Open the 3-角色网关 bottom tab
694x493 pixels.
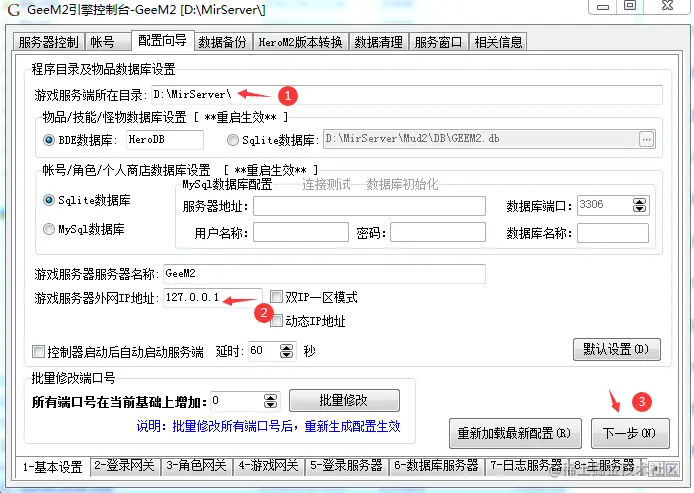tap(197, 466)
